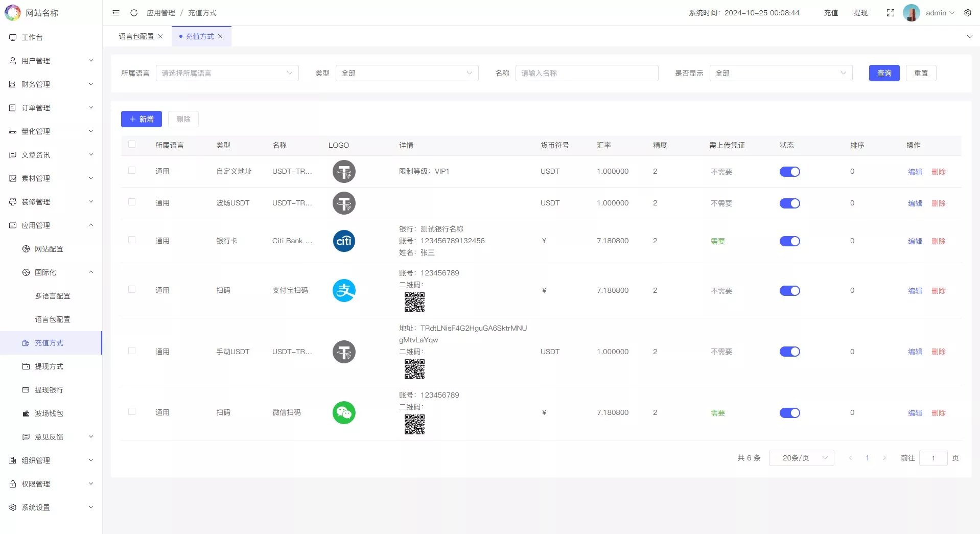Disable status toggle for 银行卡 row

click(790, 241)
